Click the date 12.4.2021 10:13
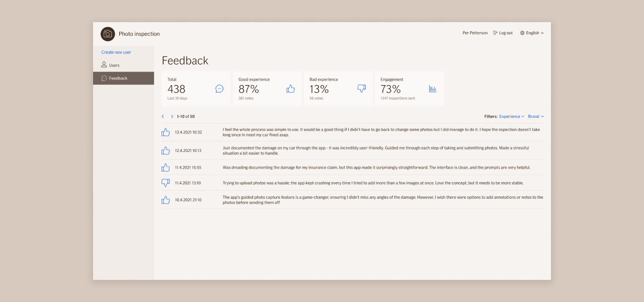Image resolution: width=644 pixels, height=302 pixels. pos(188,150)
